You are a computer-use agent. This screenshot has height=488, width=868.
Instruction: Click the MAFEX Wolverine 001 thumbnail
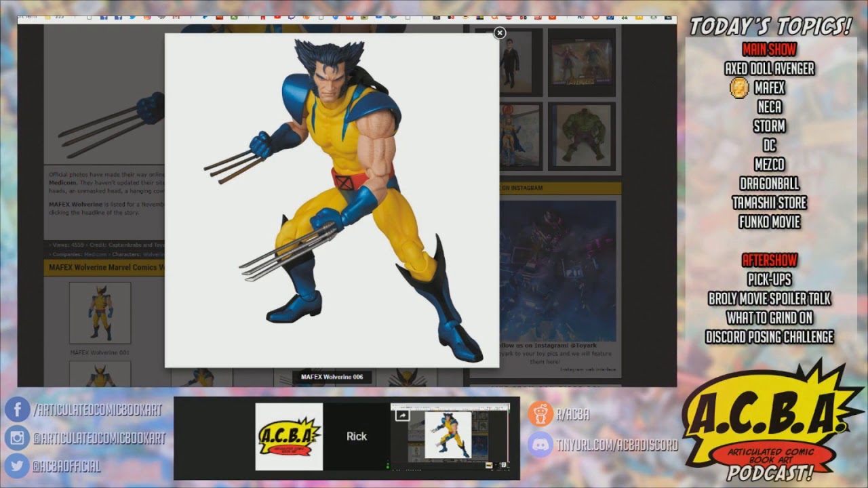[100, 313]
